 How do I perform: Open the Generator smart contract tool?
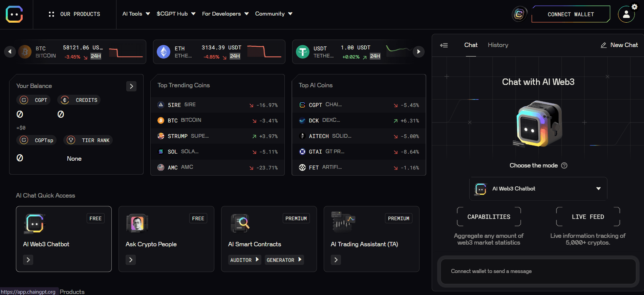point(284,260)
